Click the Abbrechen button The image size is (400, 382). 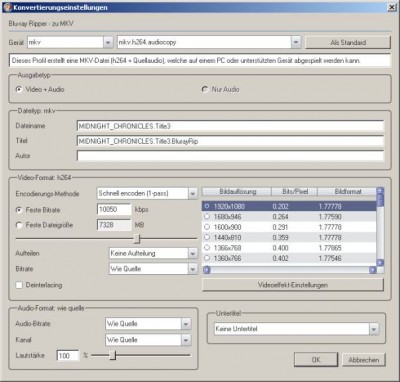(x=364, y=360)
